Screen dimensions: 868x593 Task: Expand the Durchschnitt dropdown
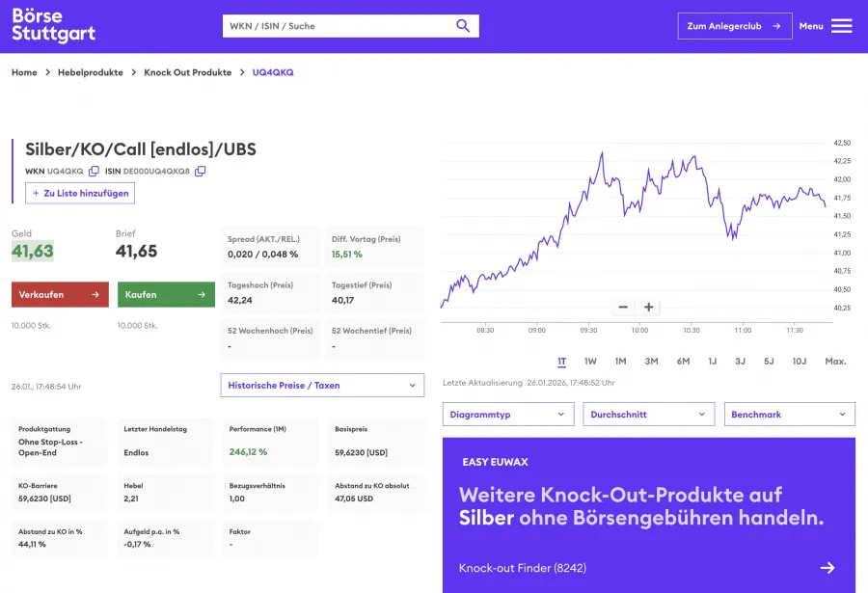pos(648,414)
